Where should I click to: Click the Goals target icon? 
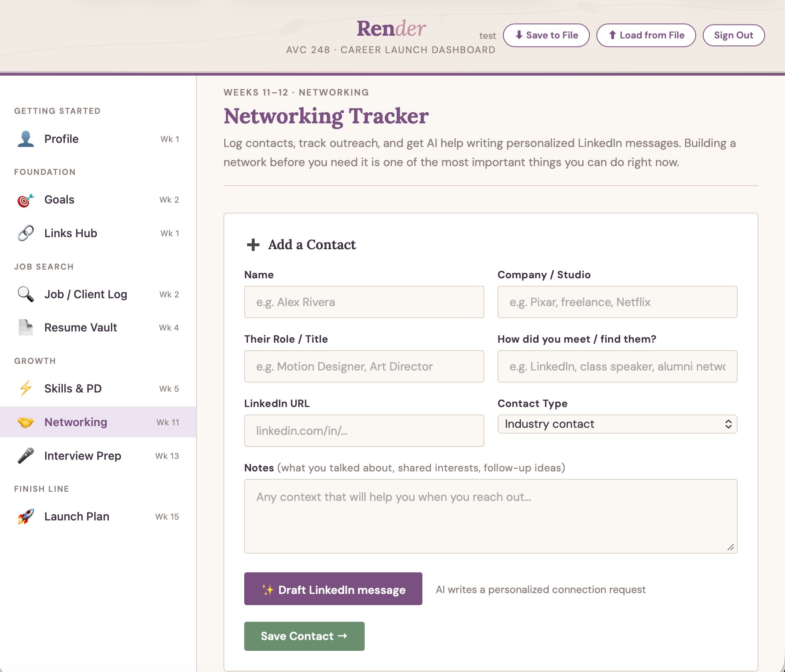[26, 200]
